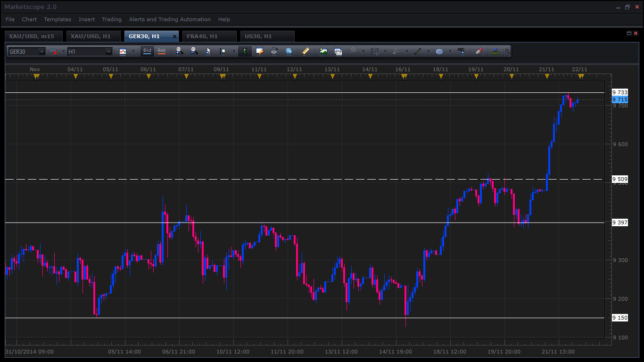Click the eye watch icon in toolbar
The height and width of the screenshot is (362, 644).
point(274,51)
